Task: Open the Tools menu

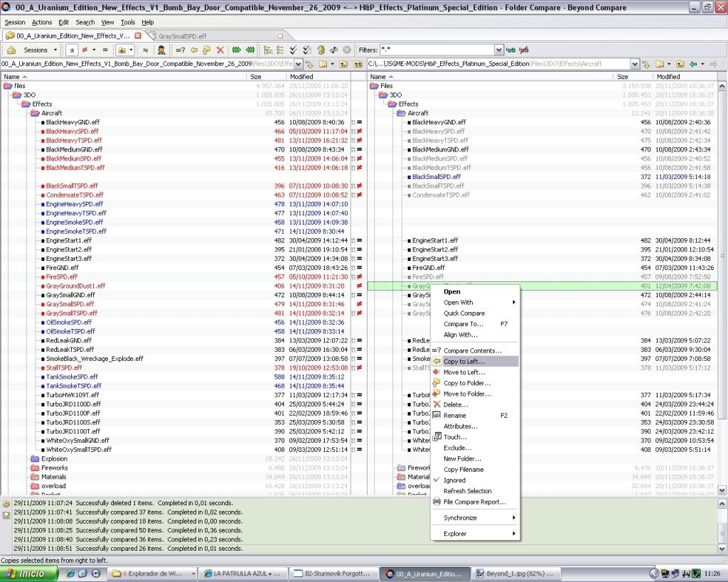Action: tap(128, 22)
